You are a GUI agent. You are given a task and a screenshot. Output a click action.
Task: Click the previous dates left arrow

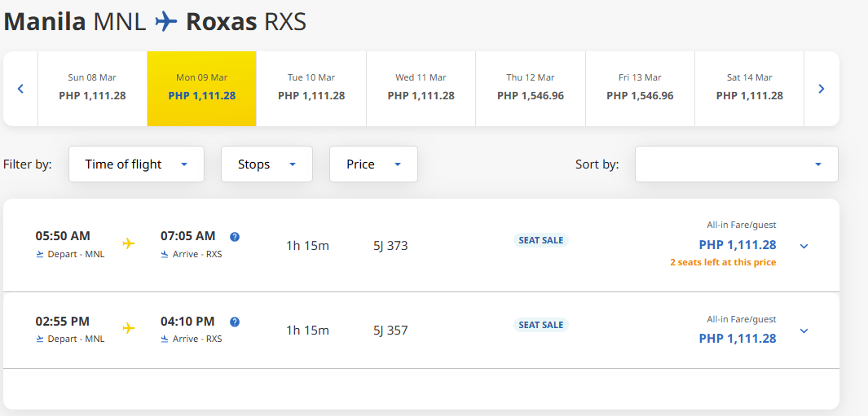pos(20,89)
